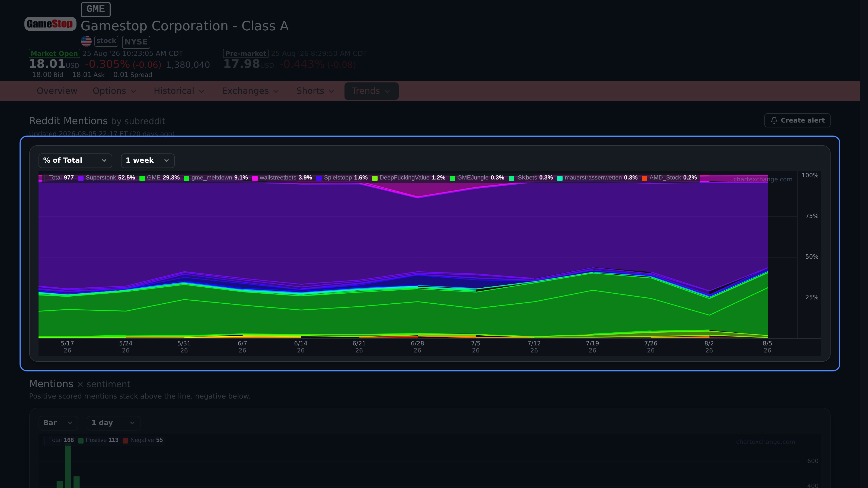
Task: Click the bell icon in Create alert
Action: [x=774, y=120]
